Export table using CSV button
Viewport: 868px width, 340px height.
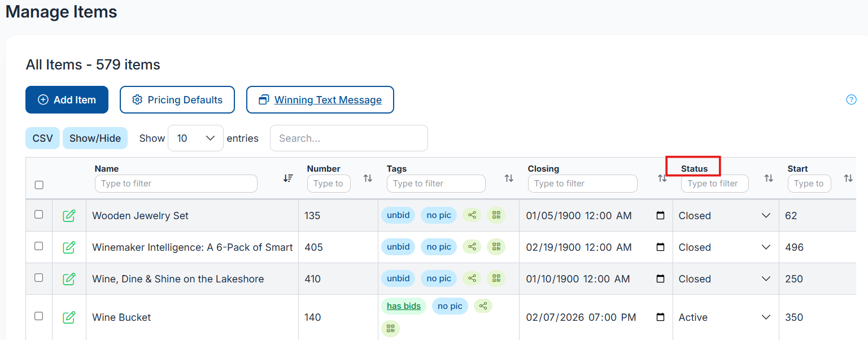[42, 138]
